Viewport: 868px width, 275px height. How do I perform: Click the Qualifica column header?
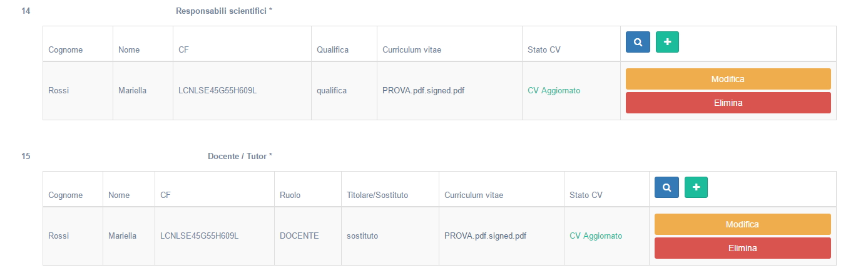click(333, 49)
